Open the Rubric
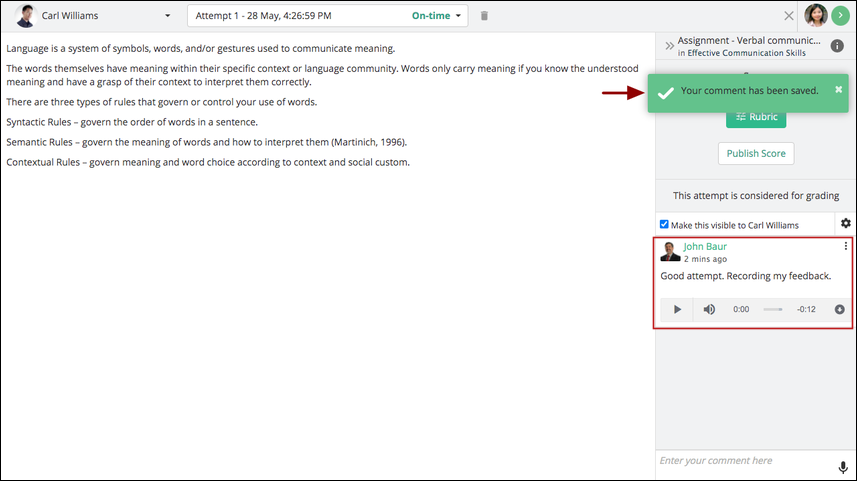This screenshot has height=481, width=857. point(756,117)
